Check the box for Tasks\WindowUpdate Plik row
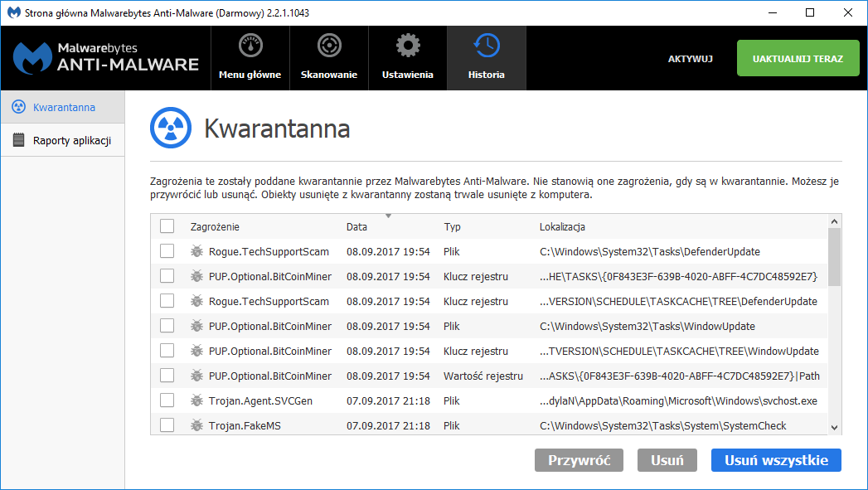The height and width of the screenshot is (490, 868). pos(167,326)
